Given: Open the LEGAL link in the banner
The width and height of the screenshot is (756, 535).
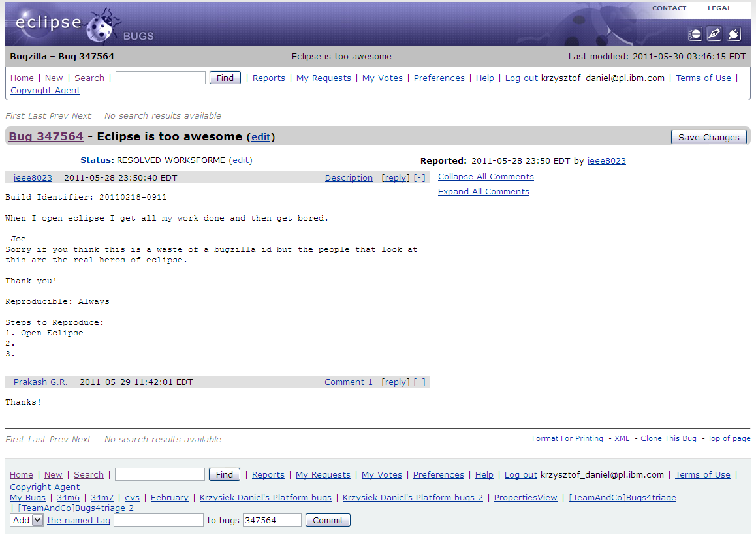Looking at the screenshot, I should [x=719, y=8].
